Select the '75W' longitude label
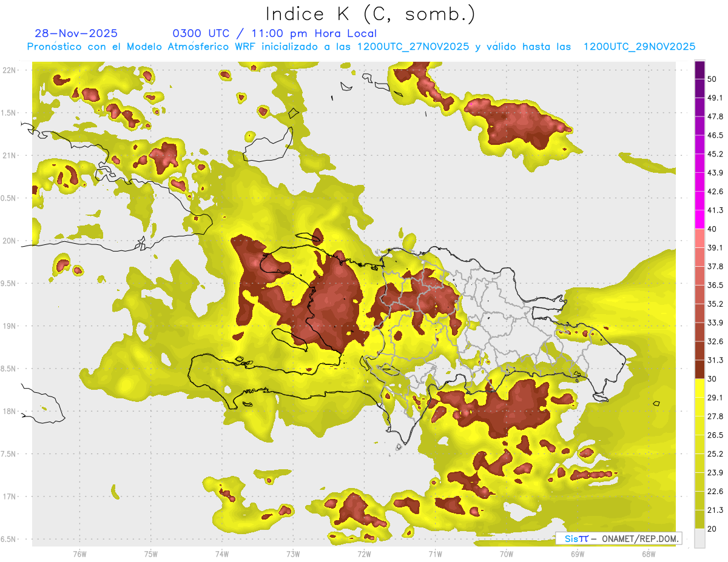The height and width of the screenshot is (562, 728). 151,554
